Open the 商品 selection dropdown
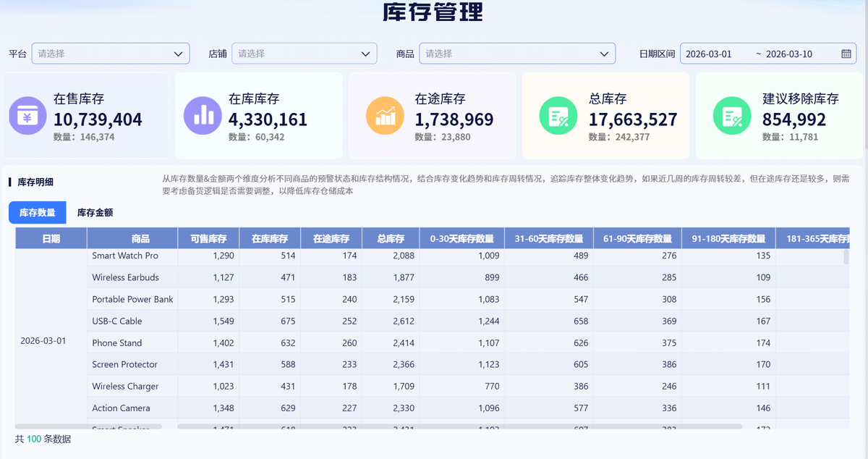 tap(517, 54)
